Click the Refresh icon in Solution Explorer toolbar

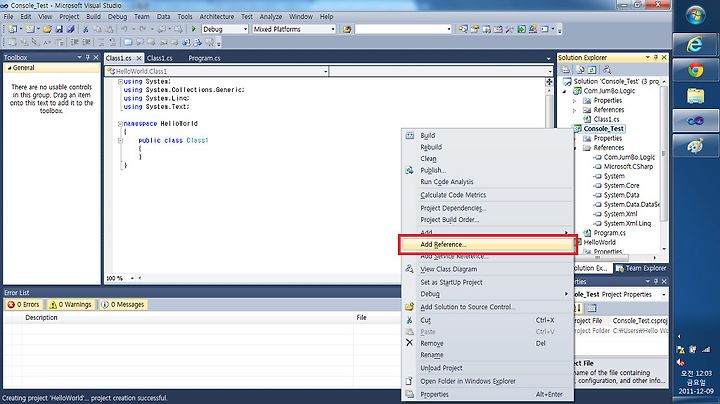click(592, 70)
